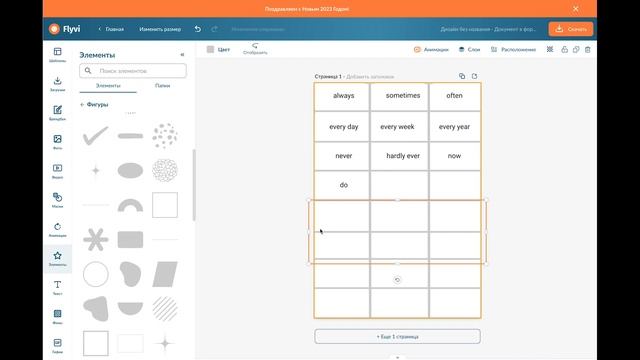Duplicate page 1 using the copy icon
The image size is (640, 360).
click(462, 76)
